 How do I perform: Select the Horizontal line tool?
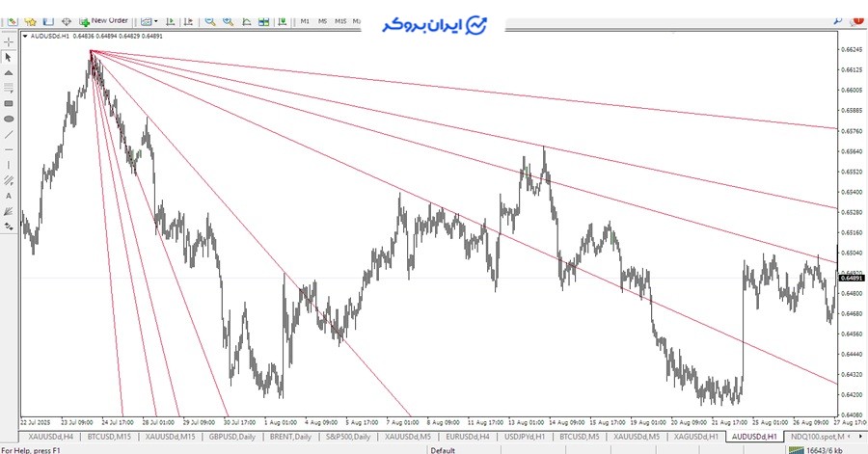point(9,149)
